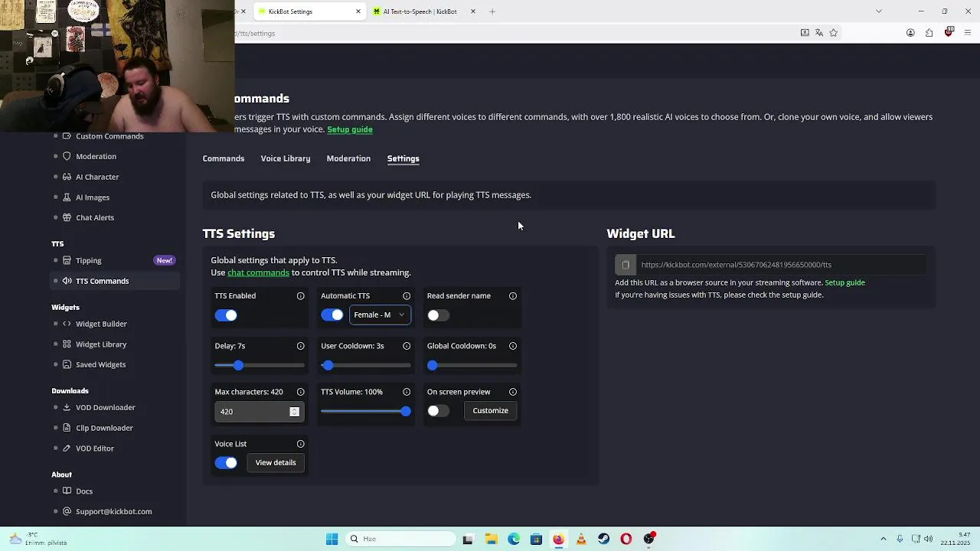Click the User Cooldown slider handle

click(x=328, y=365)
